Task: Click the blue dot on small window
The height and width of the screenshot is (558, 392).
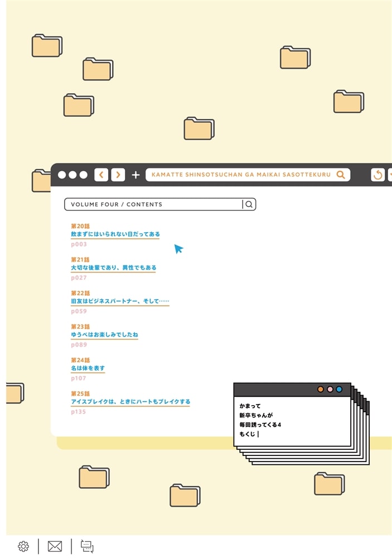Action: 339,389
